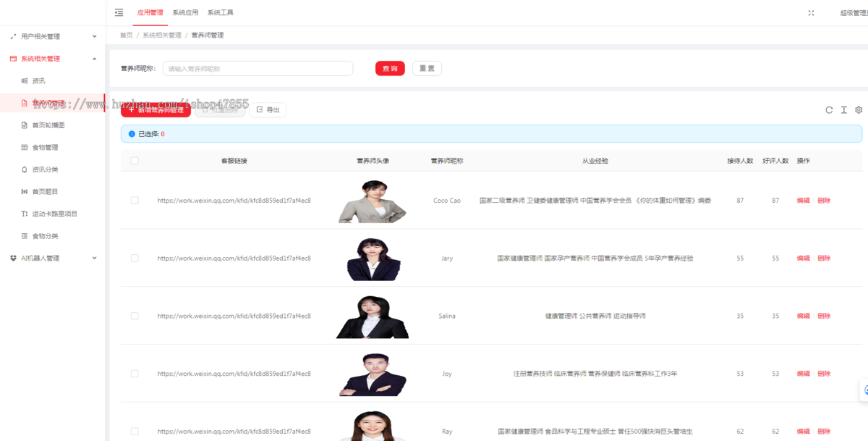The width and height of the screenshot is (868, 441).
Task: Switch to the 应用管理 top tab
Action: [150, 12]
